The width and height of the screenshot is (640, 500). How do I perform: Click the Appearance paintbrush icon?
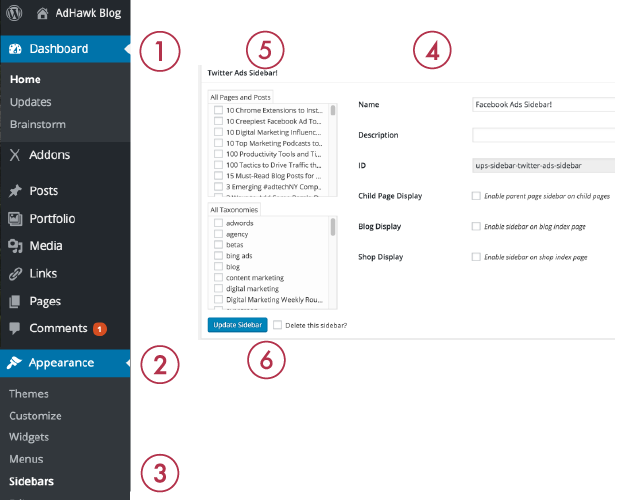[15, 363]
